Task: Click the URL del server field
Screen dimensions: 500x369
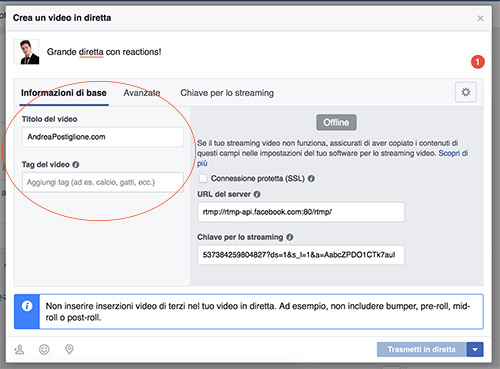Action: tap(301, 212)
